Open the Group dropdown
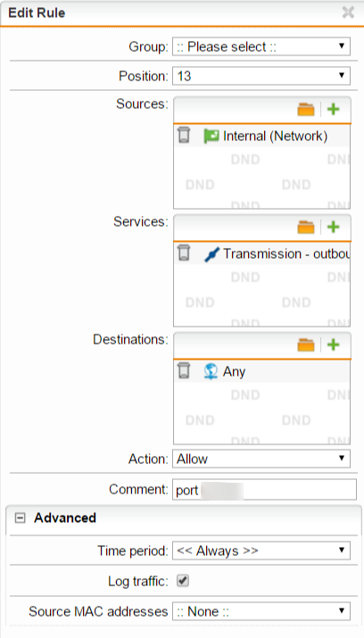364x638 pixels. (261, 46)
